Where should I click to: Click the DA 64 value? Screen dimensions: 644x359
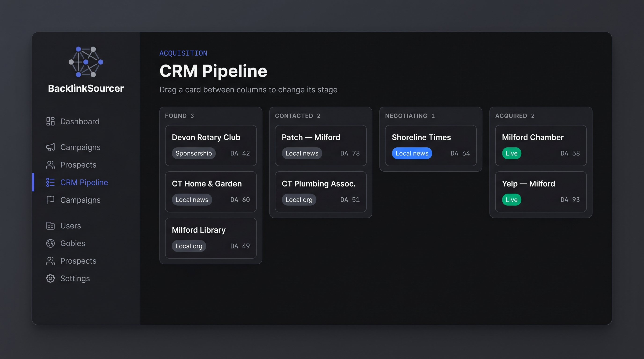460,153
